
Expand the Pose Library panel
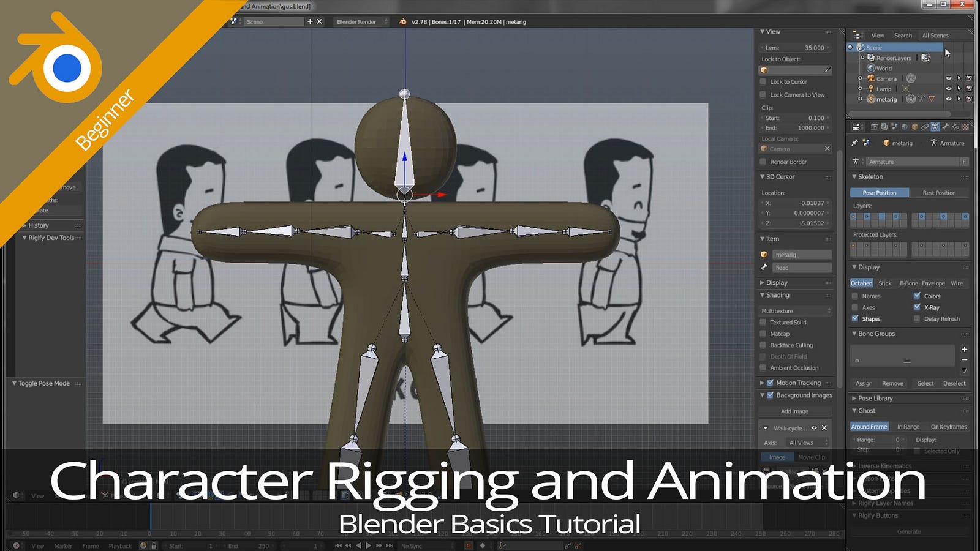(x=854, y=398)
